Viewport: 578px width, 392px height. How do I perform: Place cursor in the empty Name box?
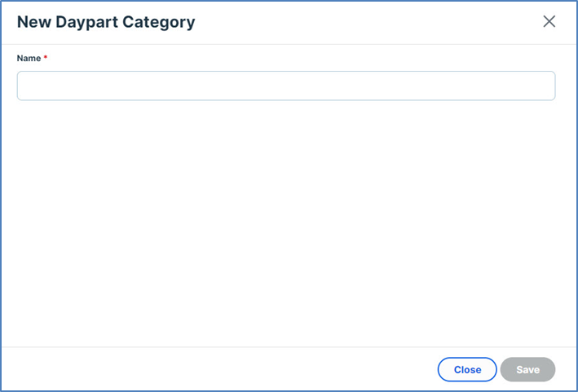tap(285, 86)
